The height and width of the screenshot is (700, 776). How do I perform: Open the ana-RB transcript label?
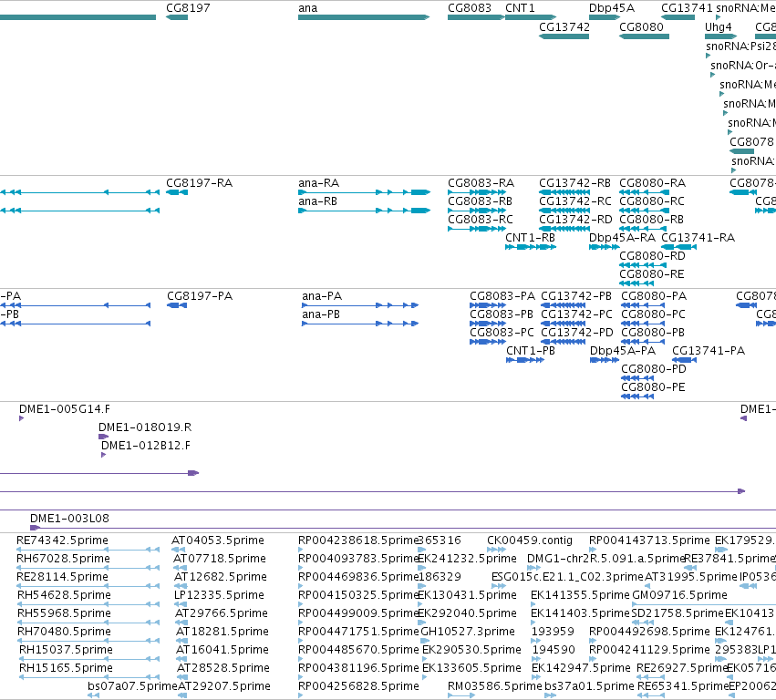click(317, 201)
